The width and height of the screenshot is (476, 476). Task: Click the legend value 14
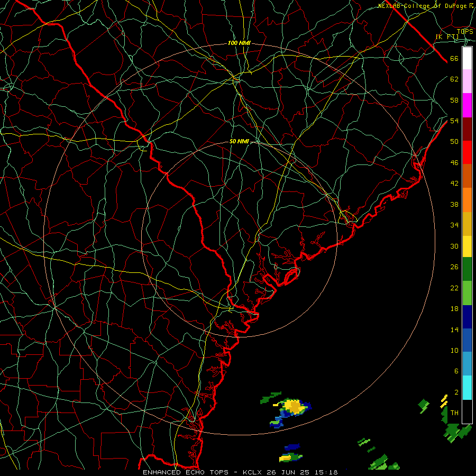point(454,329)
